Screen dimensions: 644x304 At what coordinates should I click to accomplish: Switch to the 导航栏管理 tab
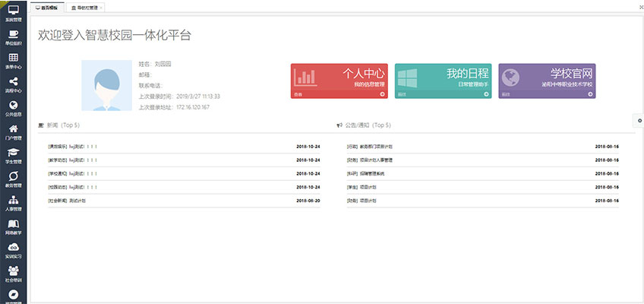pyautogui.click(x=86, y=7)
